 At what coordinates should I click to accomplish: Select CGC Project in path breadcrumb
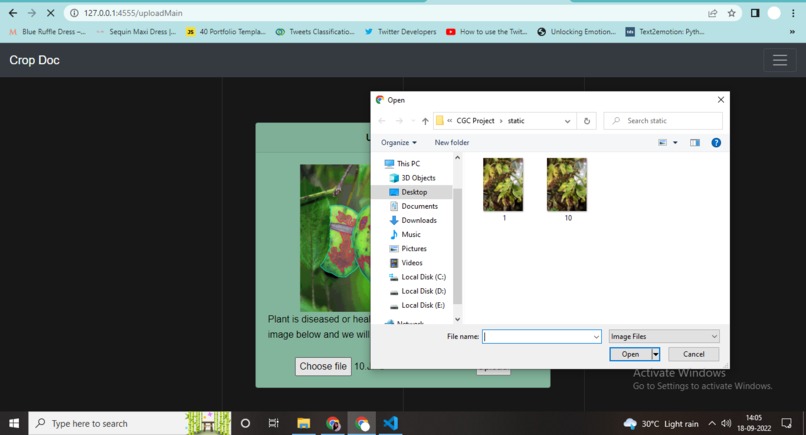click(475, 121)
